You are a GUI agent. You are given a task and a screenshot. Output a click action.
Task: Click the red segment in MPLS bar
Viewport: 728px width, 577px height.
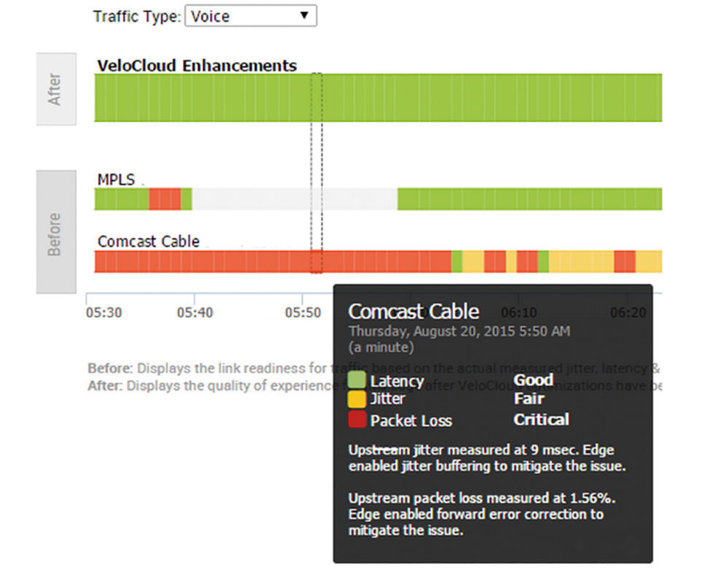pos(165,199)
